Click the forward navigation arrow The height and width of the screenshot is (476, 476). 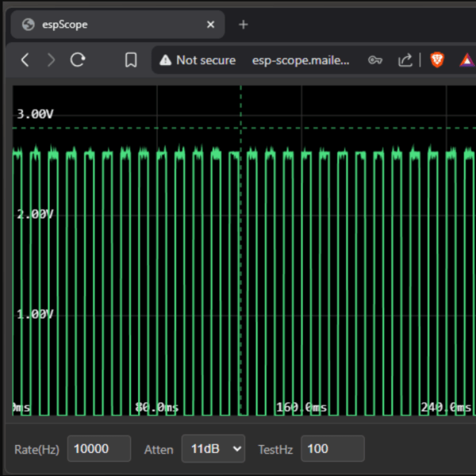pyautogui.click(x=52, y=60)
